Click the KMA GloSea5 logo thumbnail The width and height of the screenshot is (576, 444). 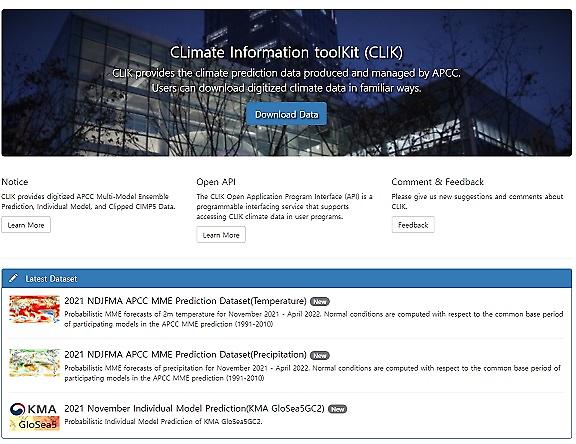pos(35,416)
